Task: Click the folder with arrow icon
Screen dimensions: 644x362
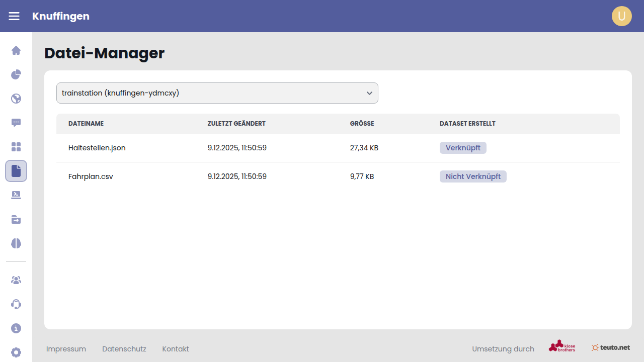Action: tap(16, 219)
